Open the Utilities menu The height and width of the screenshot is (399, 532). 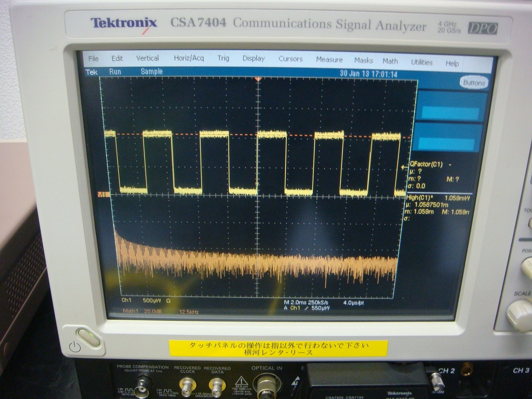coord(422,62)
